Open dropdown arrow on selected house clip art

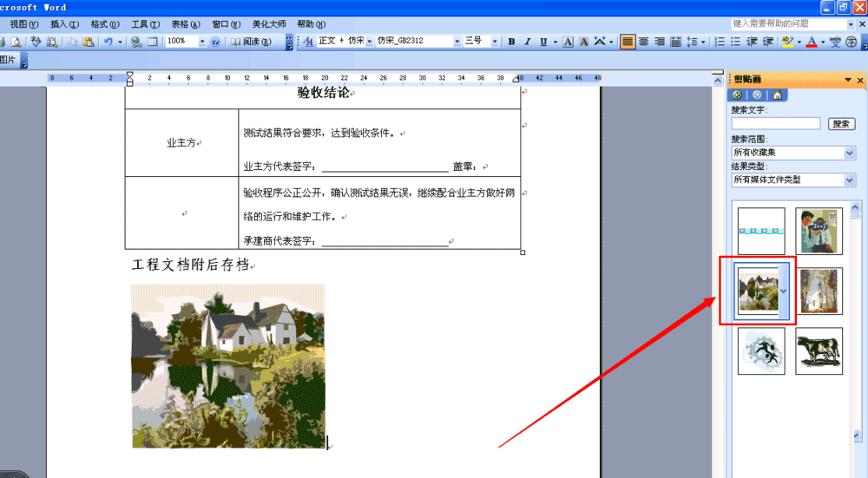[783, 291]
